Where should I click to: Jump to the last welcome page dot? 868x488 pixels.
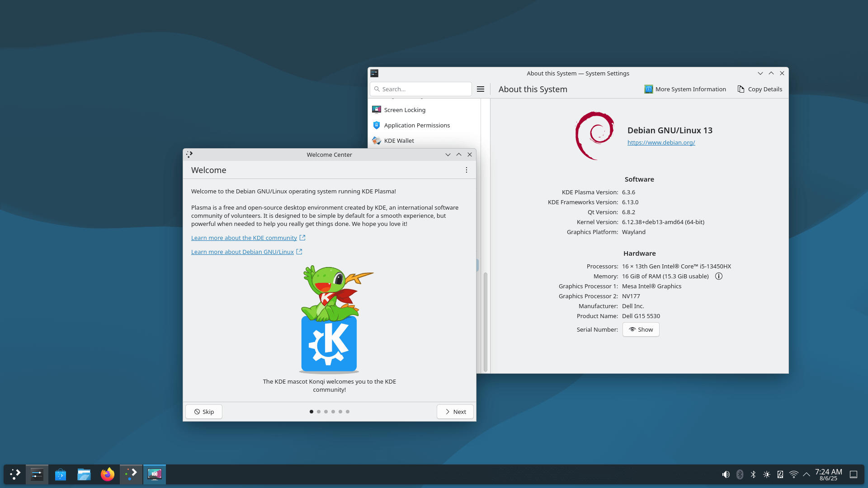[348, 412]
